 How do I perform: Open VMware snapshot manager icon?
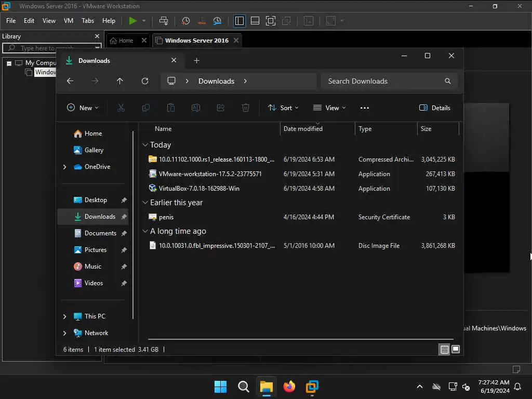click(x=218, y=21)
